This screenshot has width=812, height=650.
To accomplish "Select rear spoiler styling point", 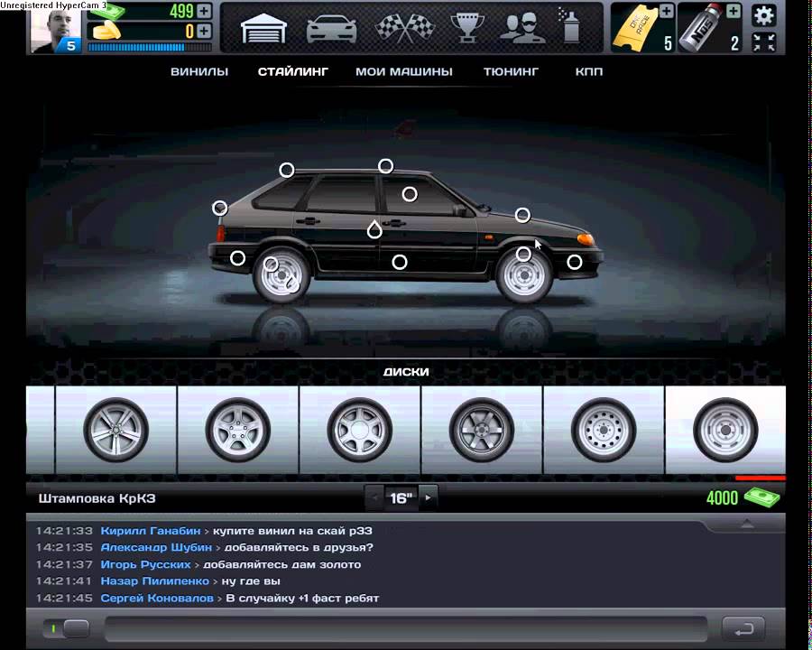I will (219, 209).
